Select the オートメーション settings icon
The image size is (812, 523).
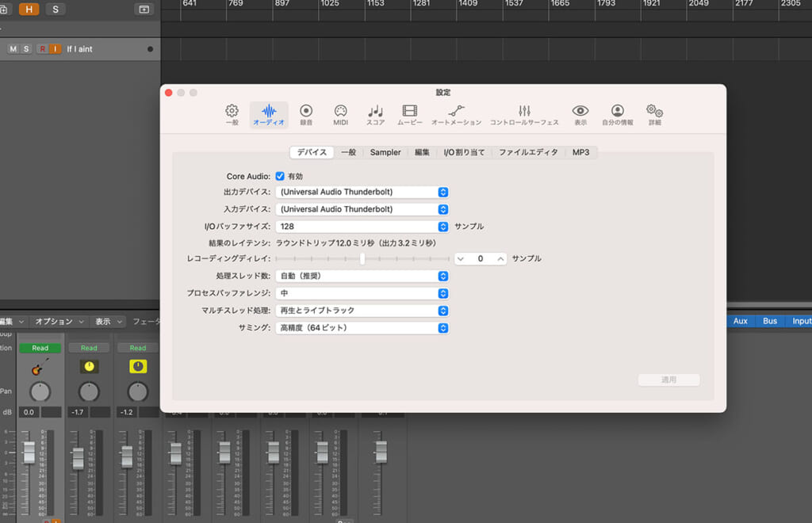[x=456, y=115]
